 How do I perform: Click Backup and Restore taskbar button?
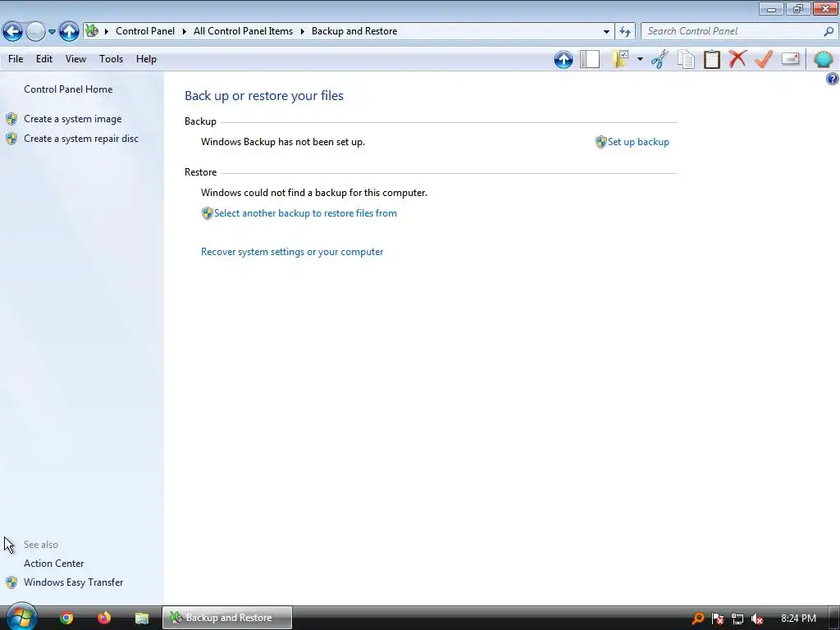pyautogui.click(x=227, y=618)
